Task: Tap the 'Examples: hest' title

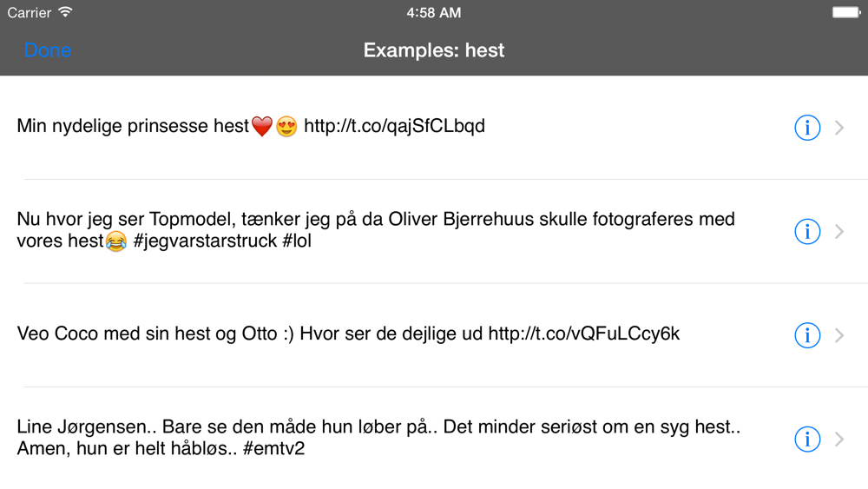Action: pos(434,50)
